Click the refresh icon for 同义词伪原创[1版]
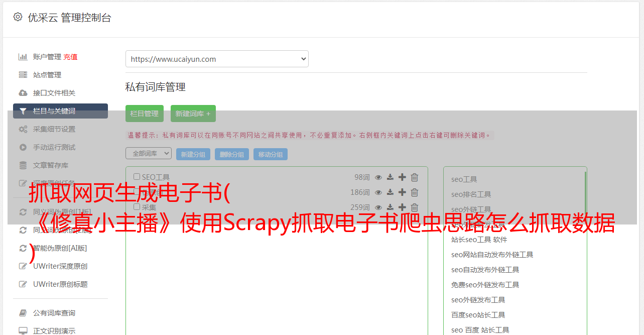Screen dimensions: 644x335 23,212
